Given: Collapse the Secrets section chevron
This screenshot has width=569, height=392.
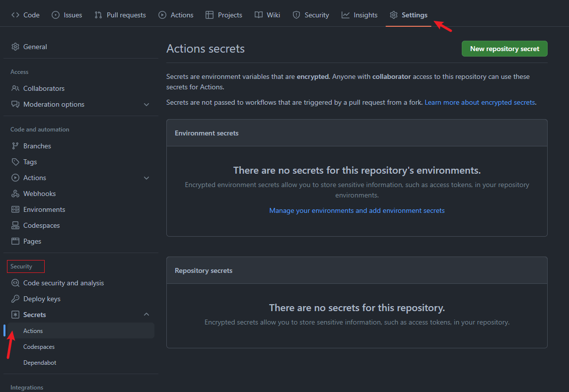Looking at the screenshot, I should [x=146, y=315].
